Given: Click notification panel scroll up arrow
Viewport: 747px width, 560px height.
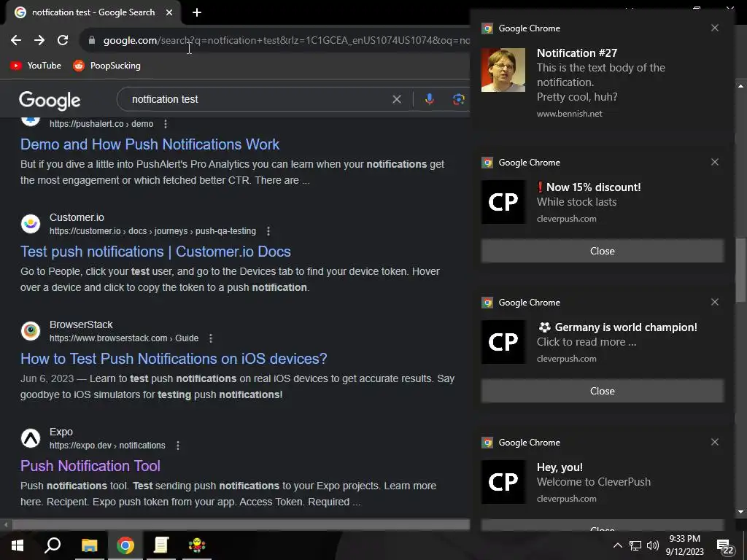Looking at the screenshot, I should tap(740, 86).
